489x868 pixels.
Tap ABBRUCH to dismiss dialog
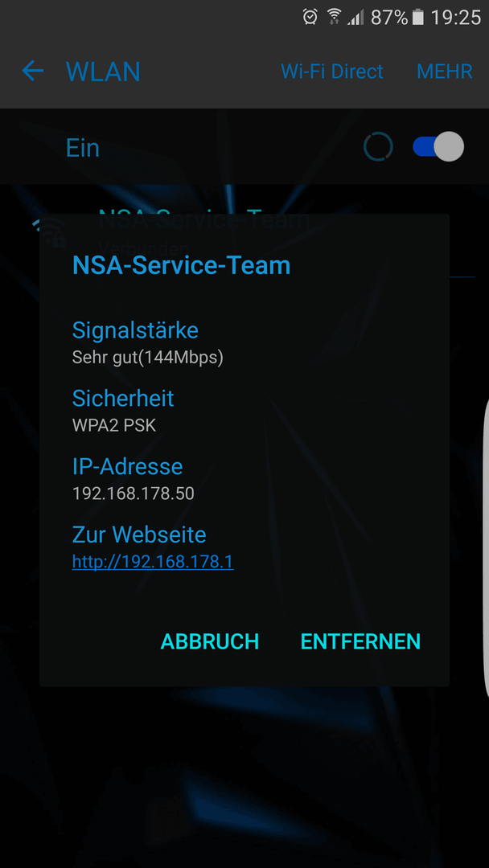(210, 641)
